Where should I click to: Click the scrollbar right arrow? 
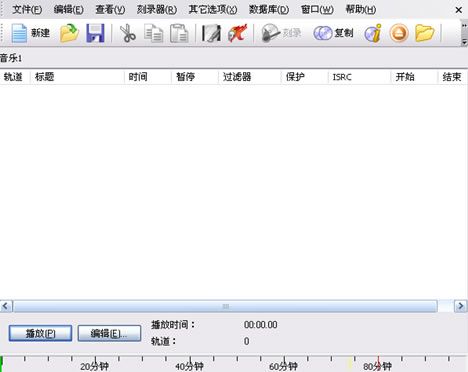pos(461,306)
